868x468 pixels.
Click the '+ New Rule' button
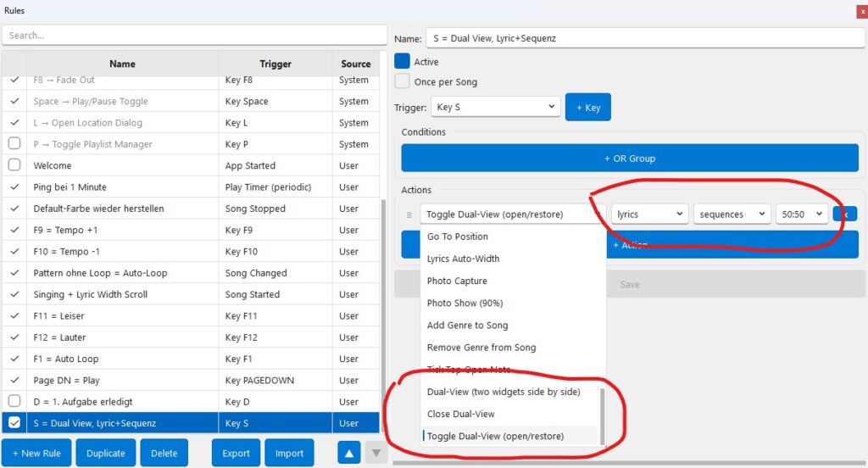click(36, 453)
